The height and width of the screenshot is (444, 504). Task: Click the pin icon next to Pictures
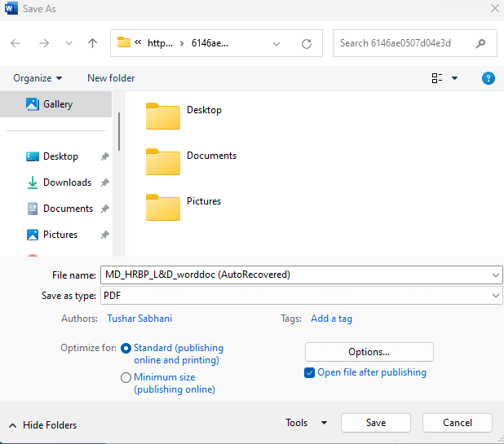[x=104, y=235]
